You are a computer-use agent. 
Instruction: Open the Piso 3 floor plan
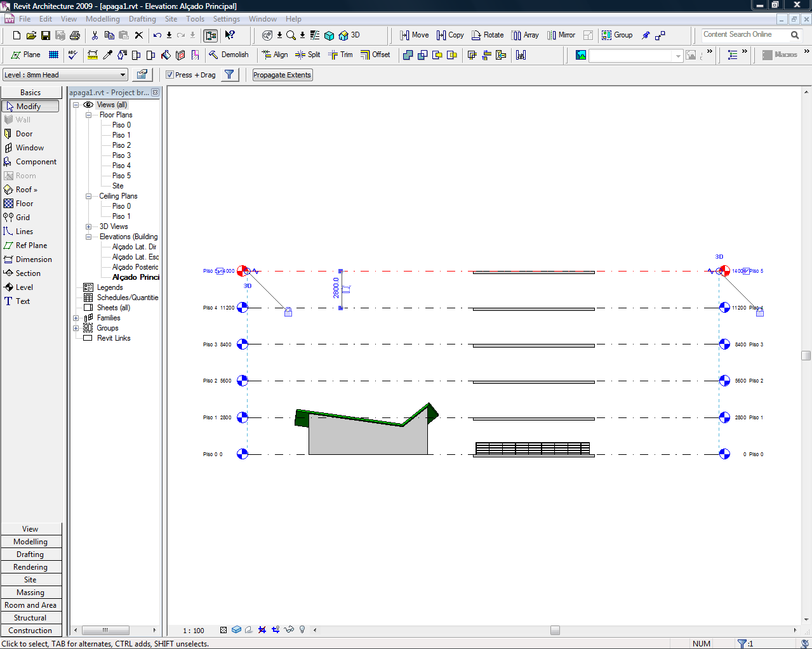pyautogui.click(x=121, y=155)
